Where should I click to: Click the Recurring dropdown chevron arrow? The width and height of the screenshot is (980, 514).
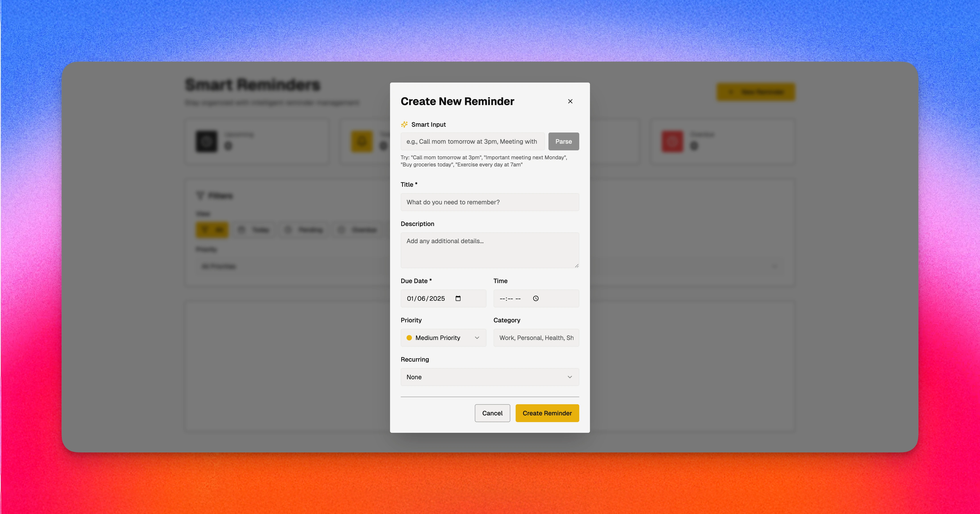tap(569, 377)
